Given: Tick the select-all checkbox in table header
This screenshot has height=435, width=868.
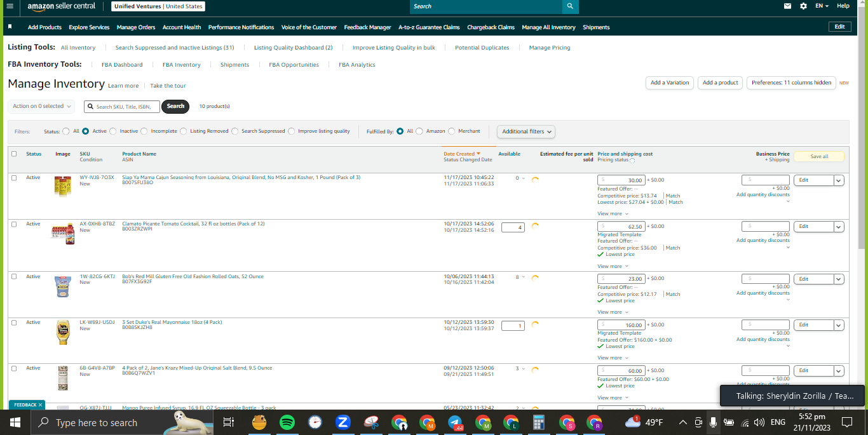Looking at the screenshot, I should click(x=14, y=154).
